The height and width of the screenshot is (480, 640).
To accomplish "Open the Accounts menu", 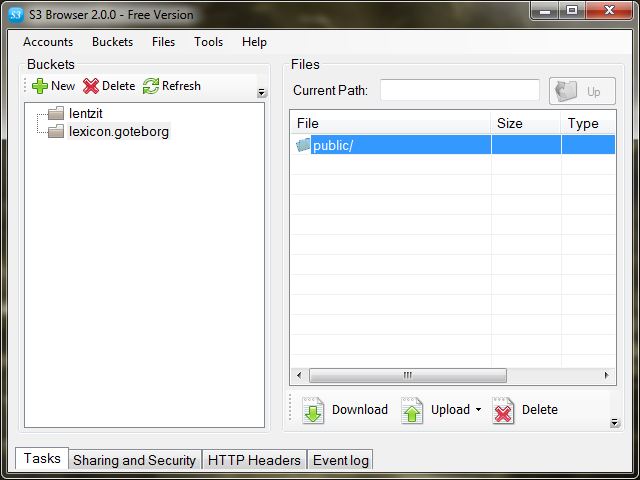I will tap(48, 42).
